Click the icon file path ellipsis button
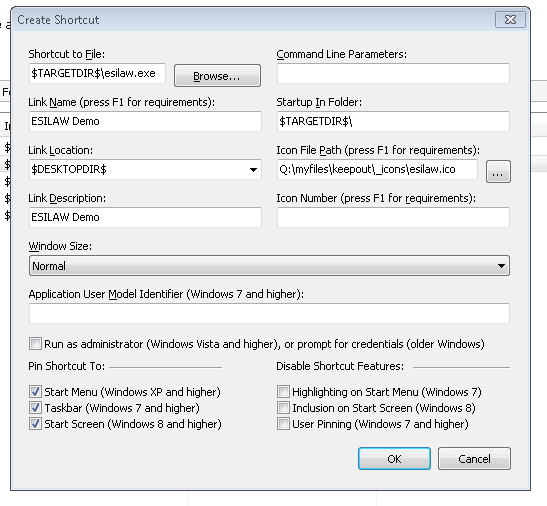The width and height of the screenshot is (547, 506). (x=498, y=172)
